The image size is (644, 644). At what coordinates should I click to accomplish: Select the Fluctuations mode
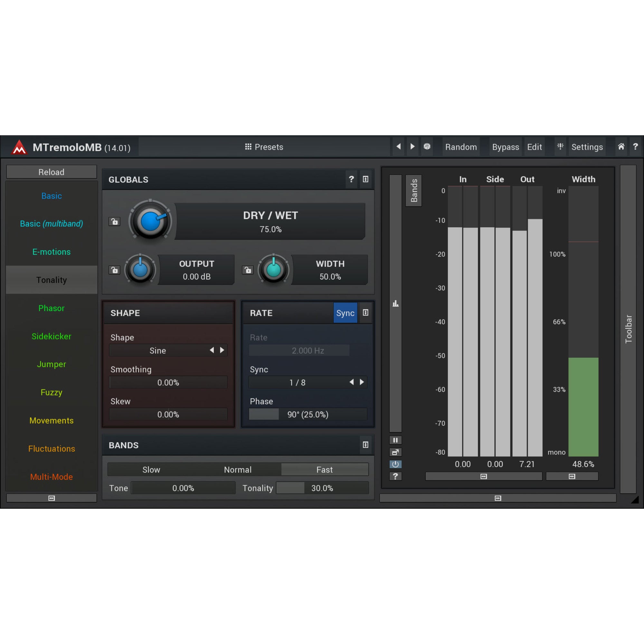coord(52,449)
